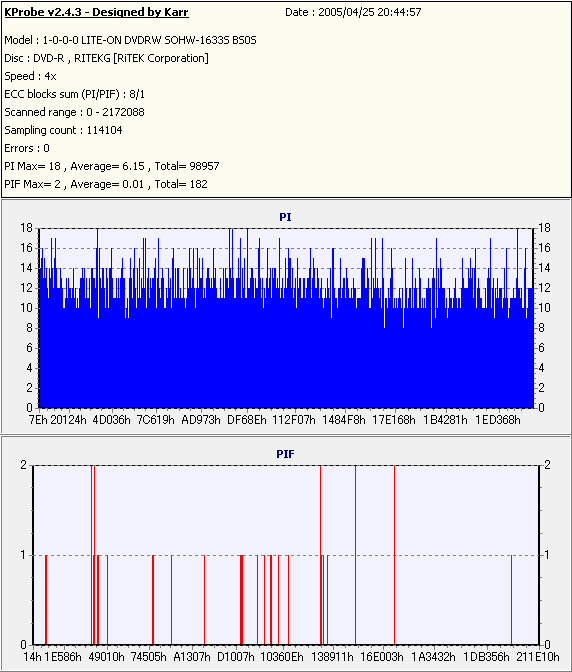Click the first red PIF spike near 14h
This screenshot has height=672, width=572.
click(46, 600)
